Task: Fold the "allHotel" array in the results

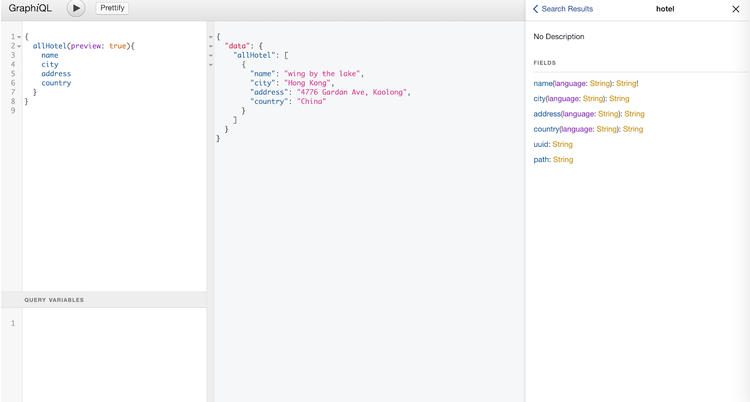Action: point(211,55)
